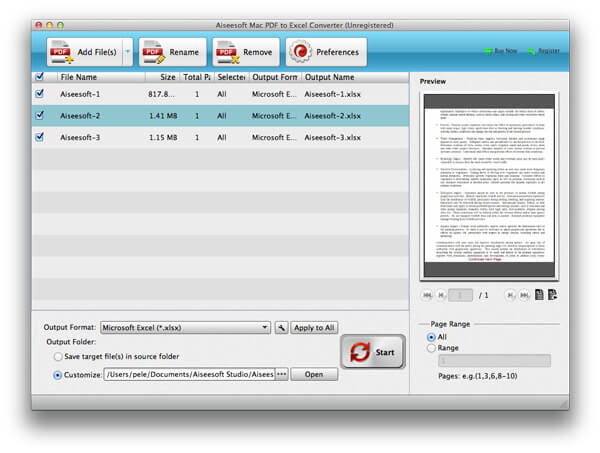This screenshot has height=453, width=600.
Task: Click the page range text field
Action: click(494, 360)
